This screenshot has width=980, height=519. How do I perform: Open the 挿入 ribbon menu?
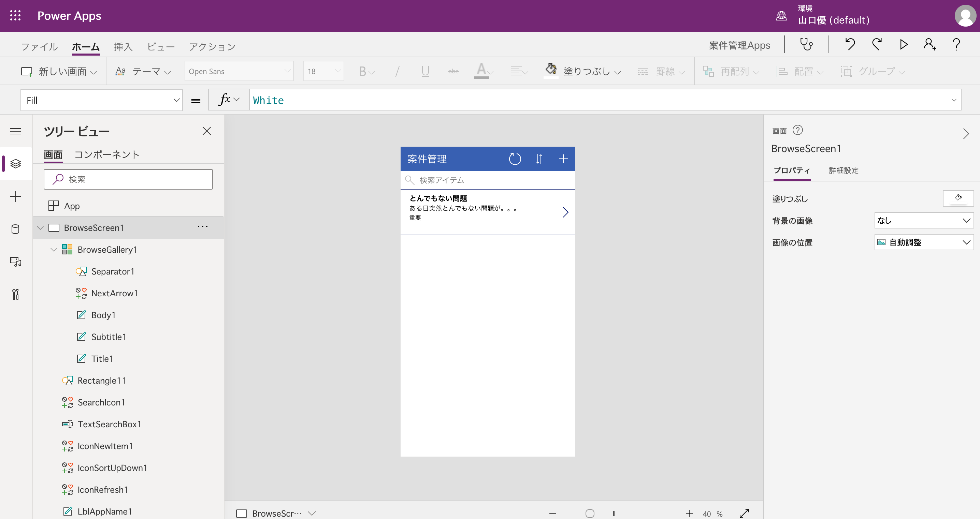(x=124, y=46)
